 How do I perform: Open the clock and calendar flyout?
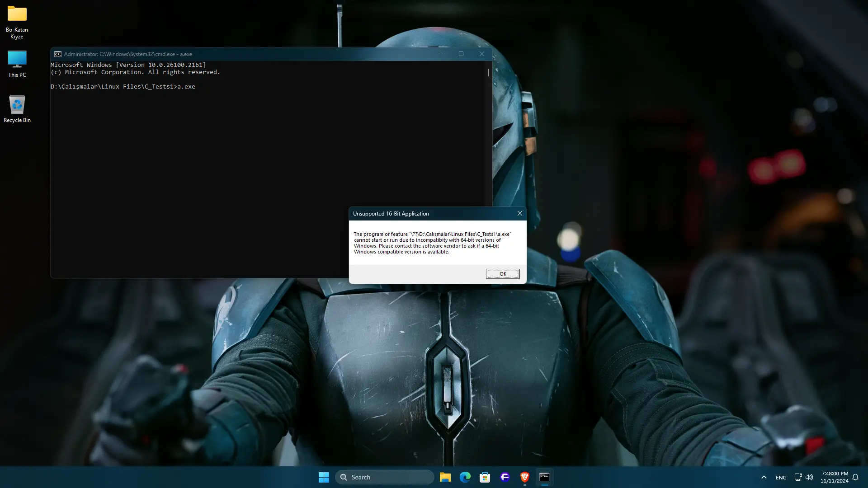pyautogui.click(x=835, y=477)
